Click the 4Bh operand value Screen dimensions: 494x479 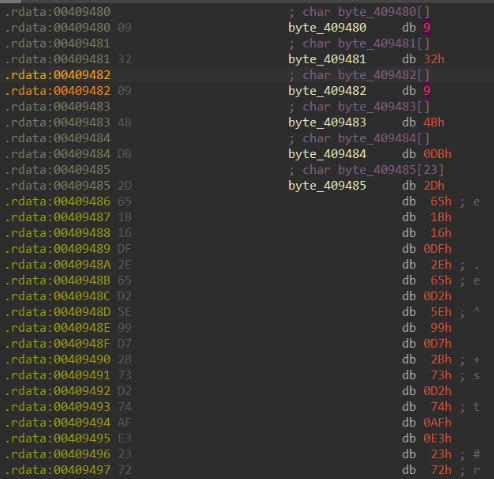point(434,123)
